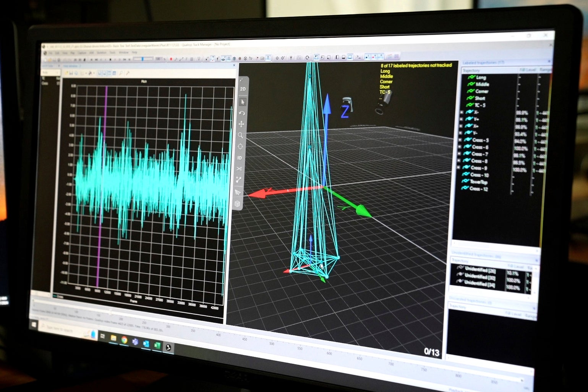This screenshot has width=588, height=392.
Task: Select the Cut Trajectory scissors tool
Action: 239,168
